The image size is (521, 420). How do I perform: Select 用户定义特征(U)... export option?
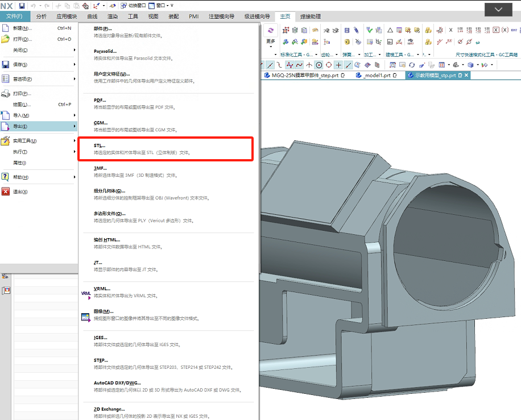(x=168, y=77)
